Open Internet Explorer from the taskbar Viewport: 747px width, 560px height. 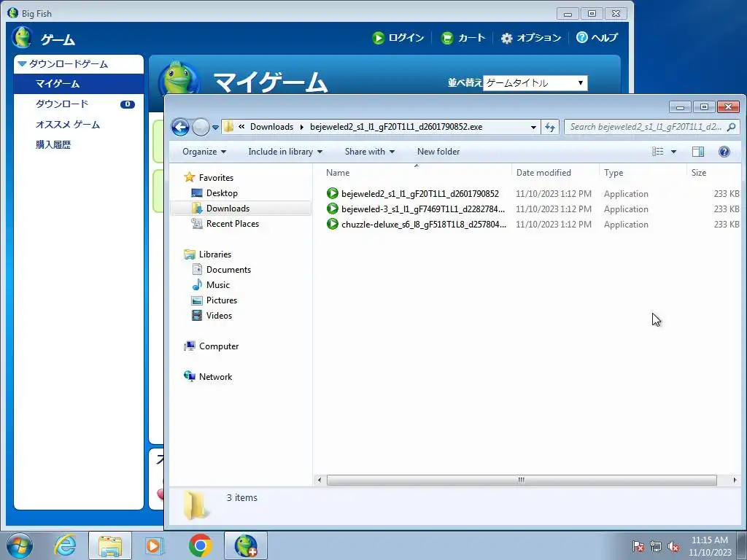point(65,545)
